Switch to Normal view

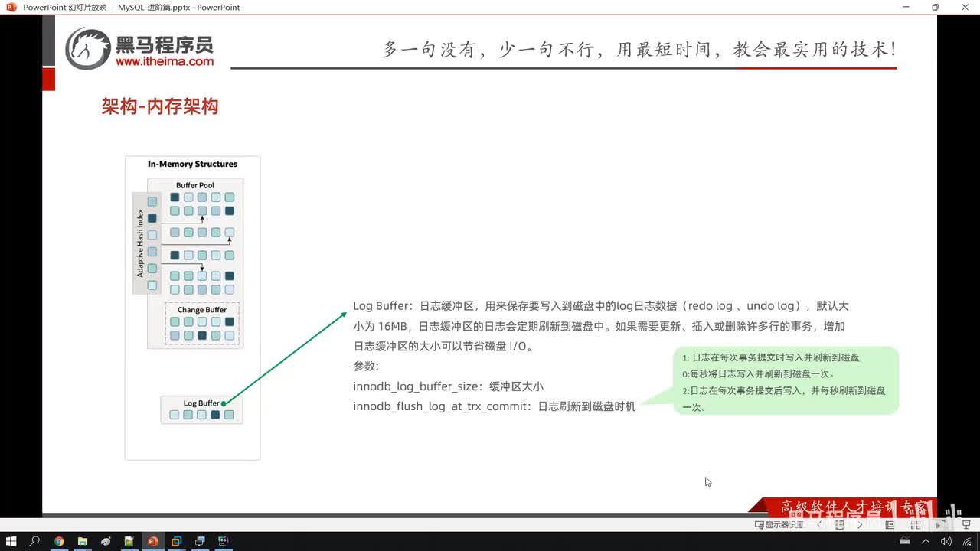tap(890, 525)
